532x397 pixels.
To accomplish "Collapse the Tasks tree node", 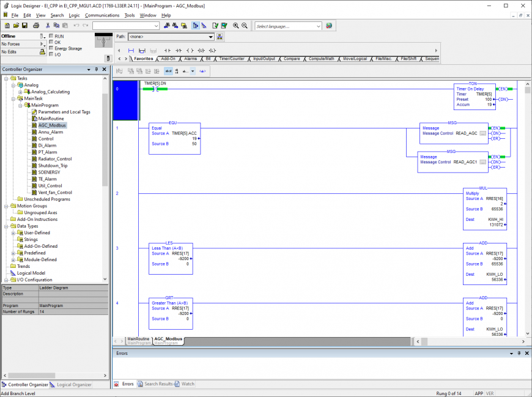I will (x=6, y=78).
